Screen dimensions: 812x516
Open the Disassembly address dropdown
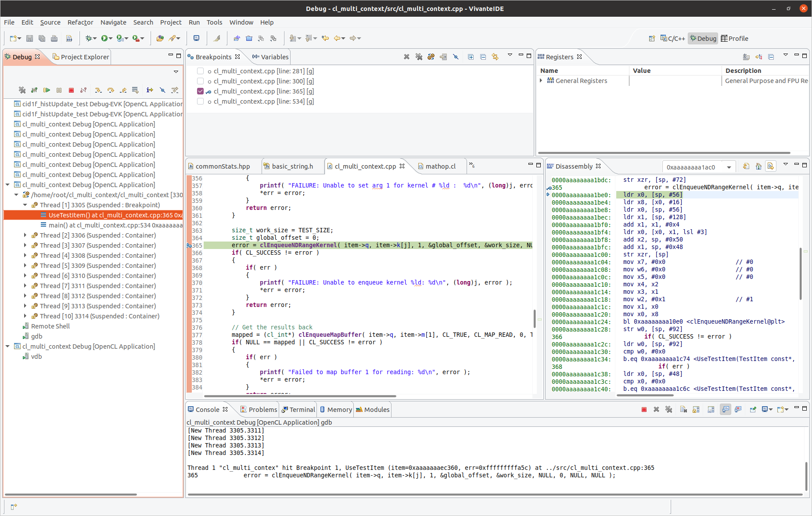[x=729, y=167]
